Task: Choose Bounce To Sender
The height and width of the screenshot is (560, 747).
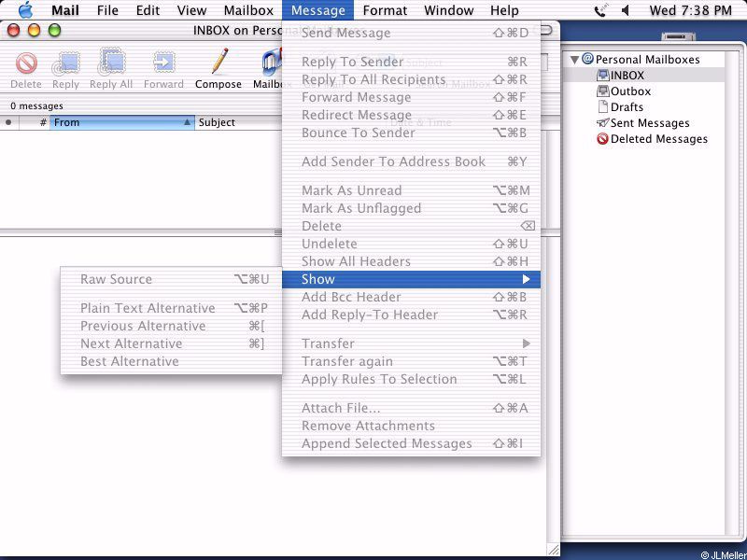Action: pos(411,133)
